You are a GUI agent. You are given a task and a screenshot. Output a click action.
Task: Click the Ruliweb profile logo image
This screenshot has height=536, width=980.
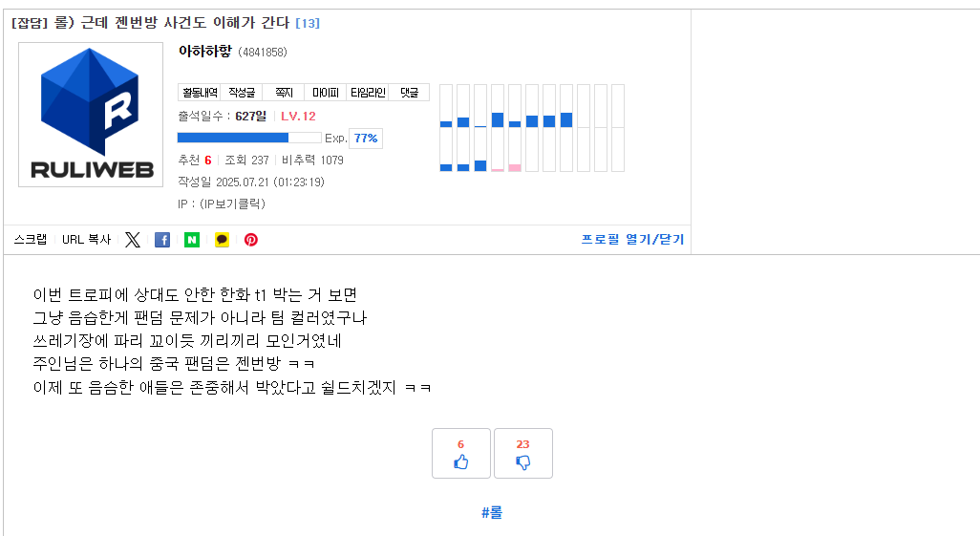coord(91,115)
